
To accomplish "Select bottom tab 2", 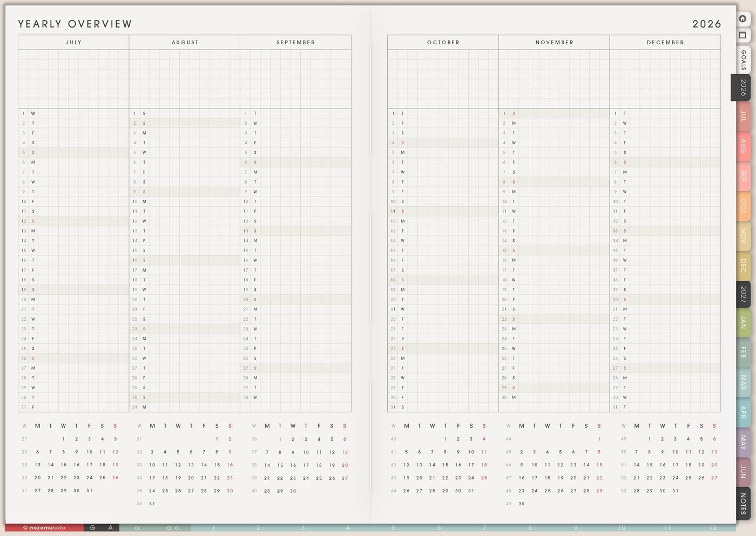I will point(258,527).
